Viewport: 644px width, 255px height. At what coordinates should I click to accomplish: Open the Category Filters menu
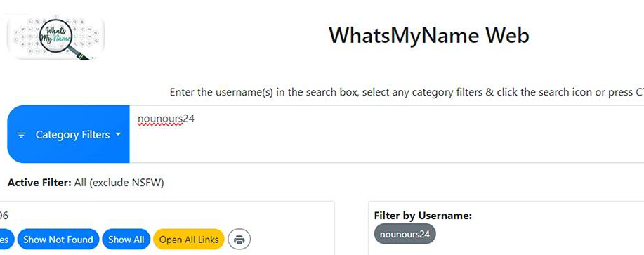click(x=69, y=134)
